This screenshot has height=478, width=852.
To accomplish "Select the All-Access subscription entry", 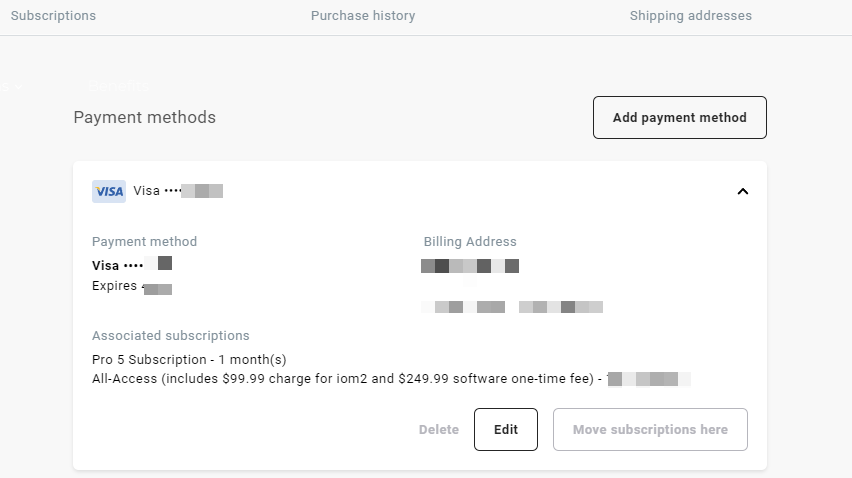I will pyautogui.click(x=391, y=379).
